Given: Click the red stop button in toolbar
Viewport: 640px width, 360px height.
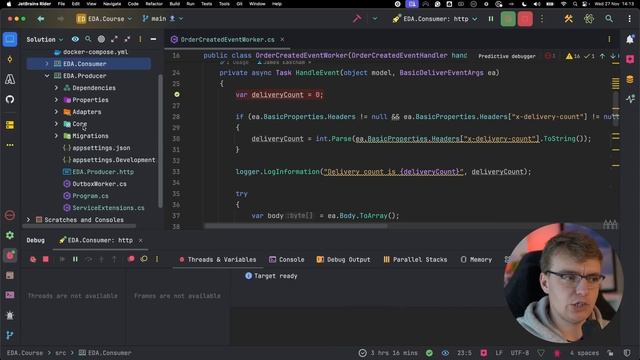Looking at the screenshot, I should click(x=525, y=19).
